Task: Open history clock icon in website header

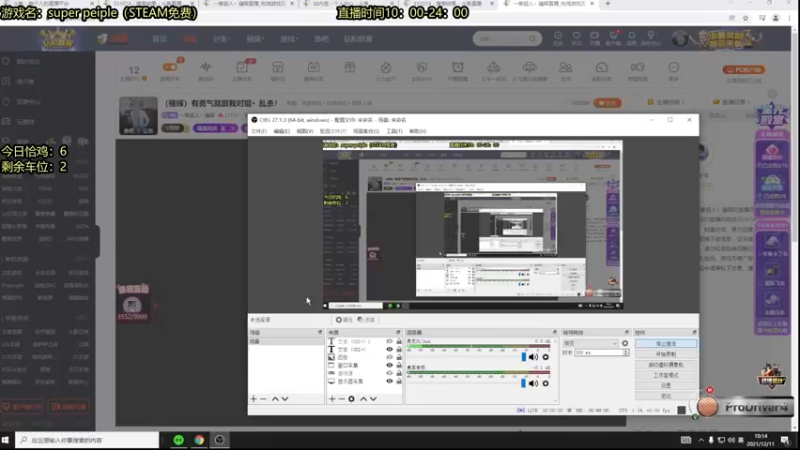Action: coord(558,36)
